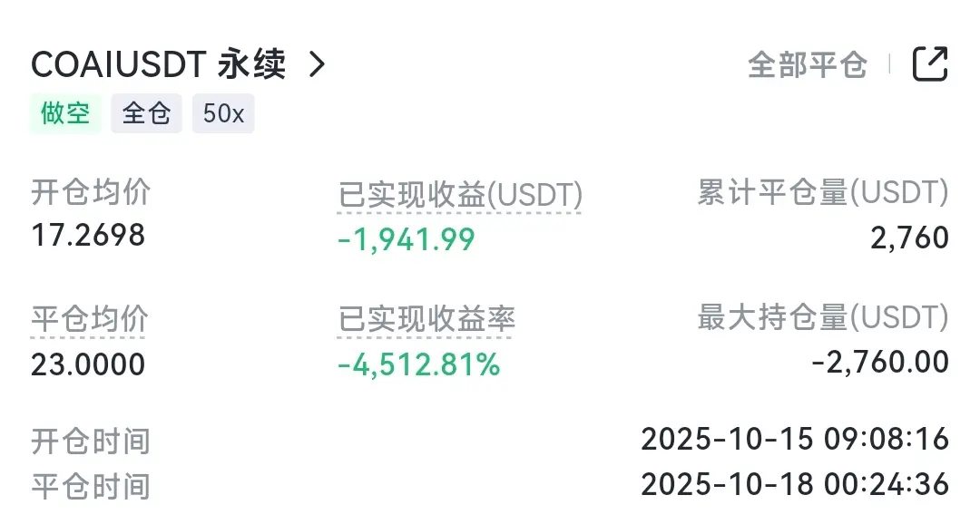Click the 累计平仓量(USDT) label
The image size is (980, 524).
point(822,192)
